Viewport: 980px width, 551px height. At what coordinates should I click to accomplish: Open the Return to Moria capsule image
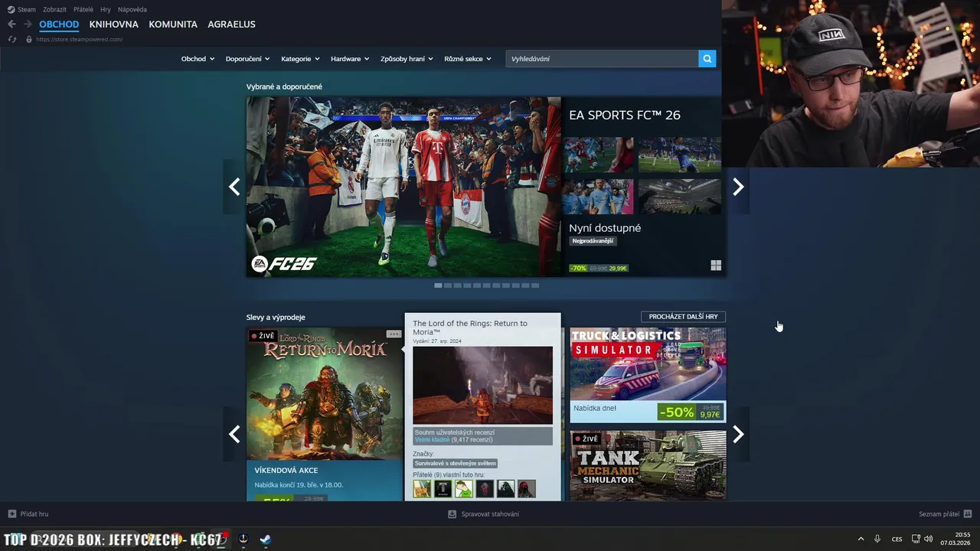click(325, 393)
